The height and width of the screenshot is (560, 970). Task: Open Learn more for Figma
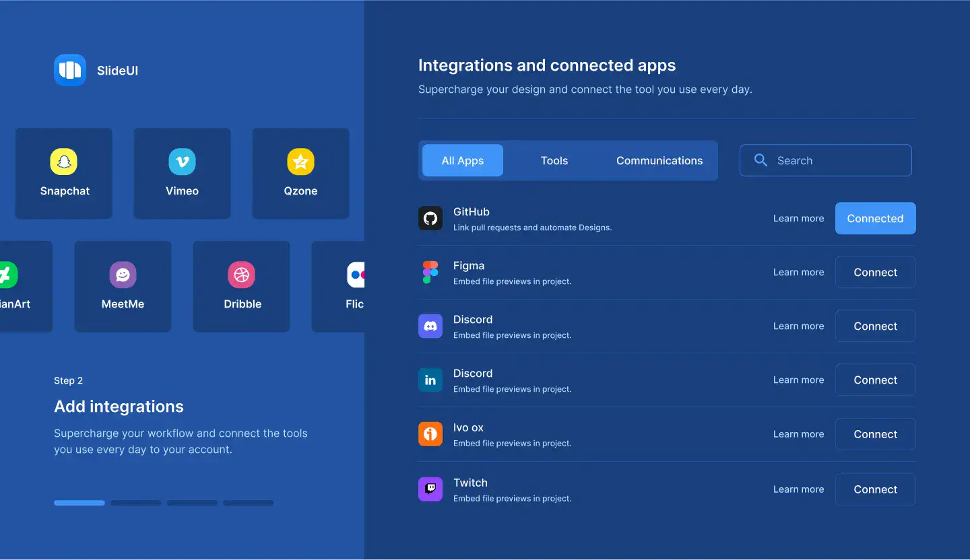coord(798,272)
